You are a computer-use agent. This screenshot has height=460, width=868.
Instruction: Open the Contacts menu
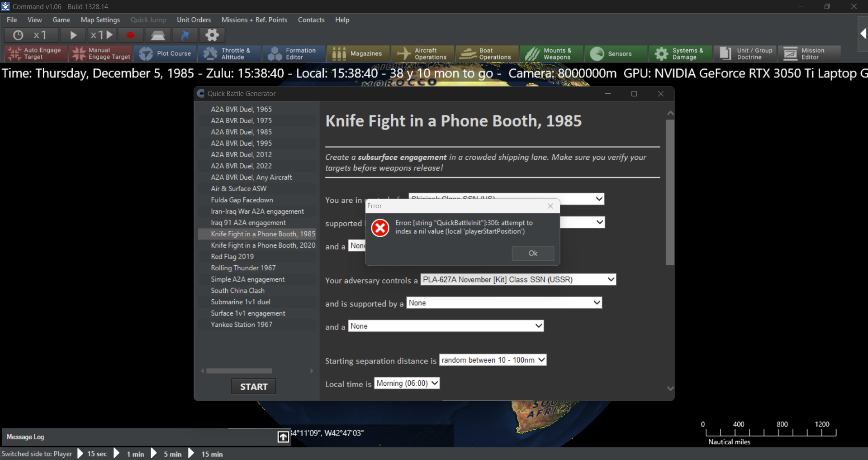311,20
